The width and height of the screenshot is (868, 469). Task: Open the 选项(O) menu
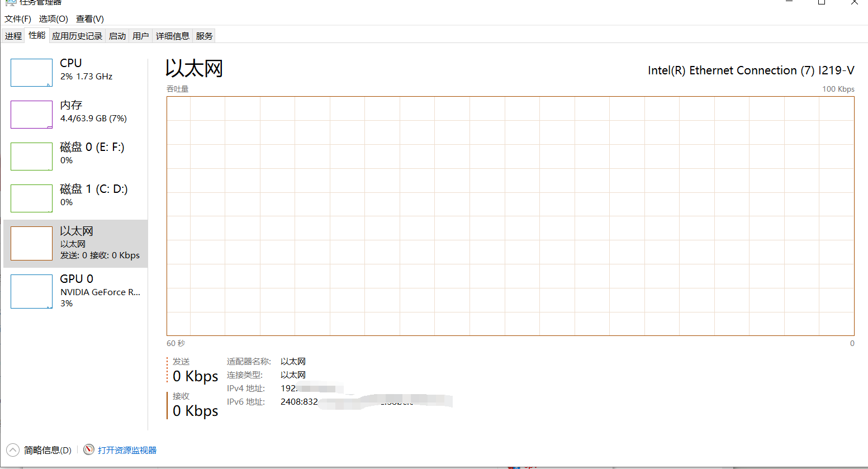point(53,19)
